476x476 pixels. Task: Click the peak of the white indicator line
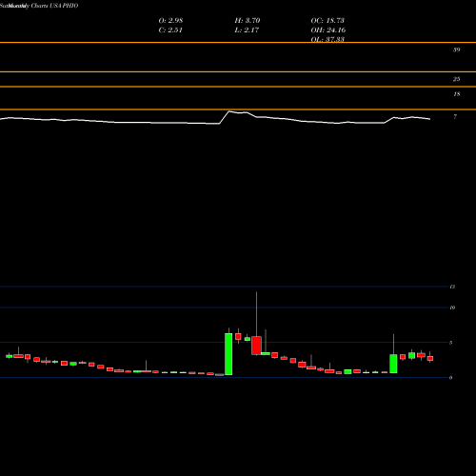(229, 111)
